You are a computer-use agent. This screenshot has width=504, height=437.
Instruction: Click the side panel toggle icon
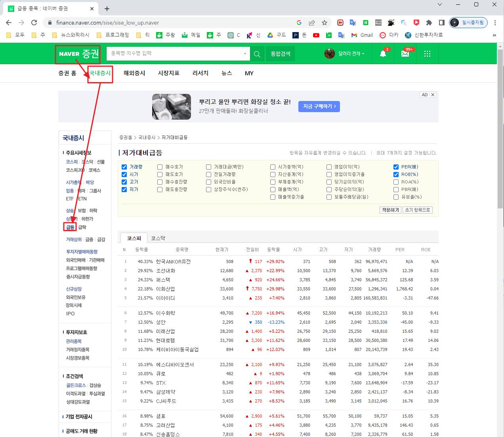pyautogui.click(x=442, y=23)
